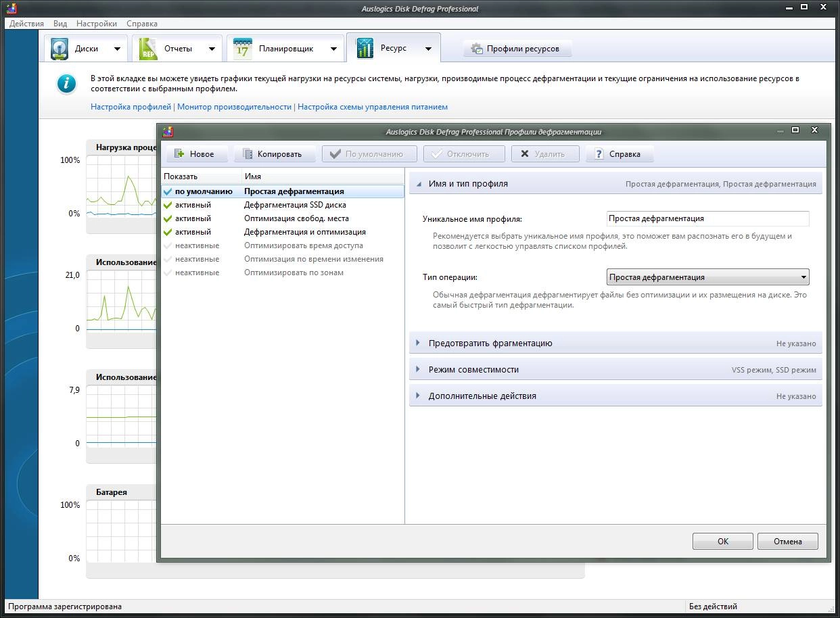This screenshot has height=618, width=840.
Task: Click the Профили ресурсов button
Action: (517, 49)
